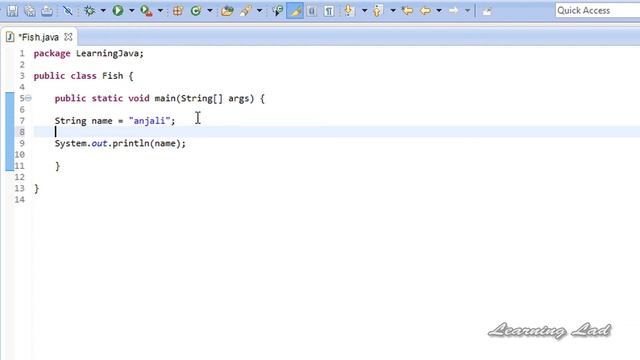Open the Debug dropdown arrow
The width and height of the screenshot is (640, 360).
click(x=103, y=11)
